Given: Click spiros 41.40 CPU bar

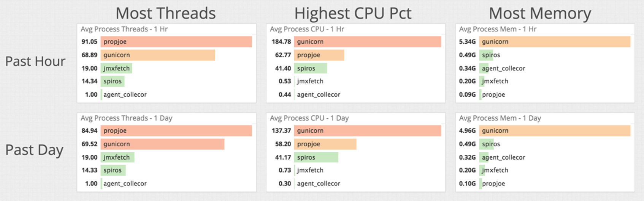Looking at the screenshot, I should [310, 68].
